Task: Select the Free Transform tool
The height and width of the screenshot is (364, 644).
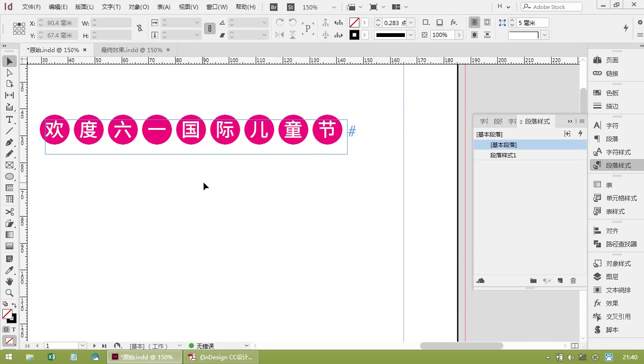Action: point(9,223)
